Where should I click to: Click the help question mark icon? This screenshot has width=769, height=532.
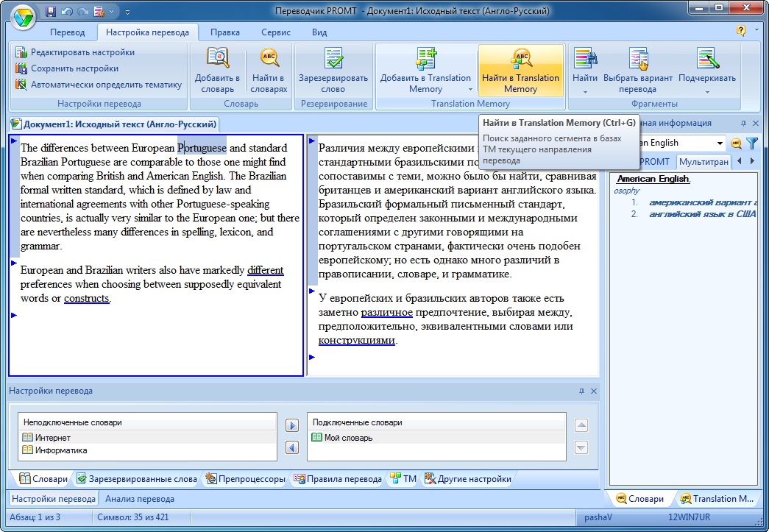(x=740, y=31)
